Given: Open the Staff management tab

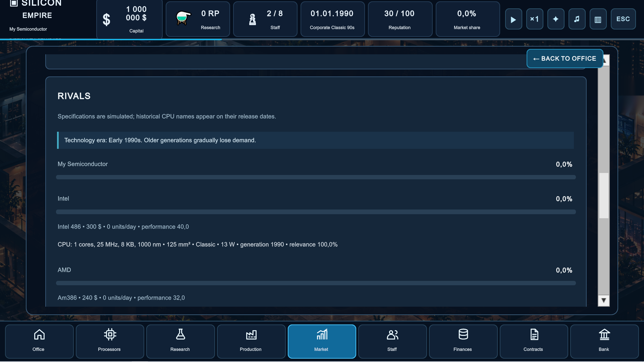Looking at the screenshot, I should coord(392,341).
